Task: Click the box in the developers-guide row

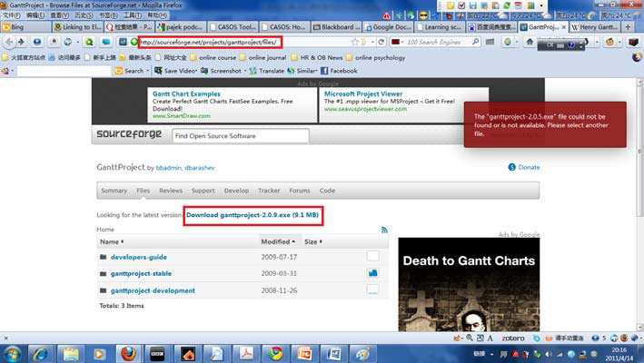Action: [372, 257]
